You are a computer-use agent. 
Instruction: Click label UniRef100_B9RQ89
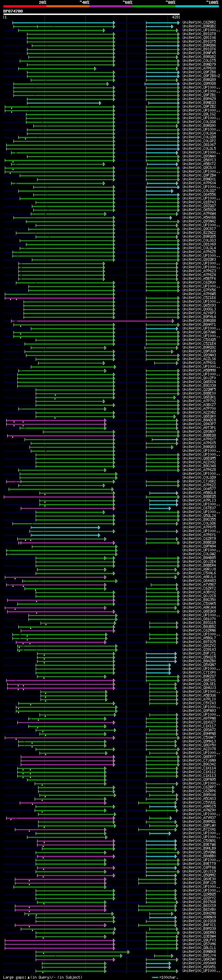(199, 80)
